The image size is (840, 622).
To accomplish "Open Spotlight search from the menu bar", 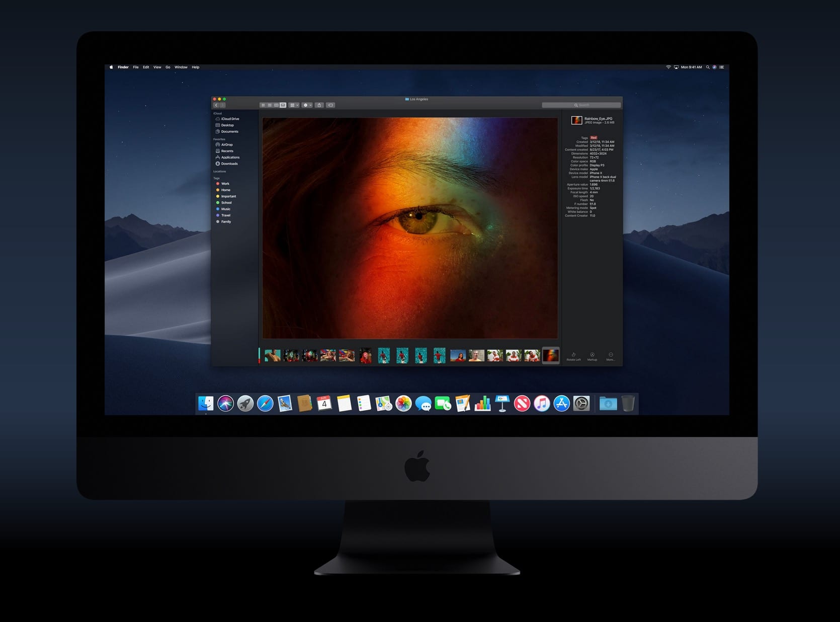I will (708, 67).
